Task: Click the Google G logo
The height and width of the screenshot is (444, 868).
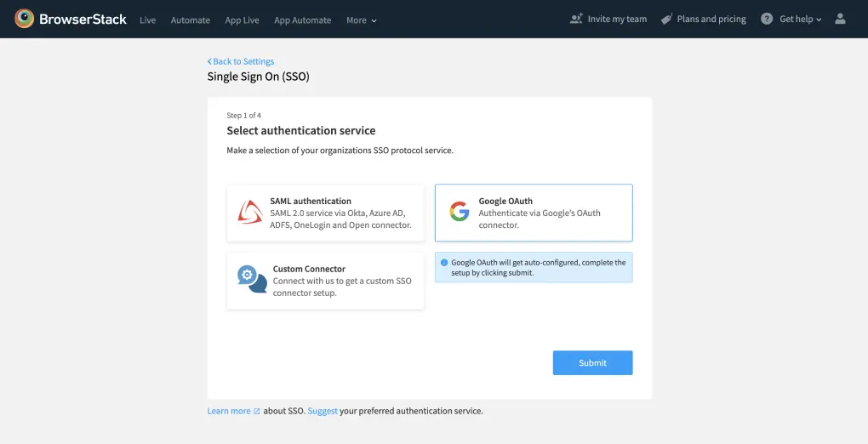Action: [460, 213]
